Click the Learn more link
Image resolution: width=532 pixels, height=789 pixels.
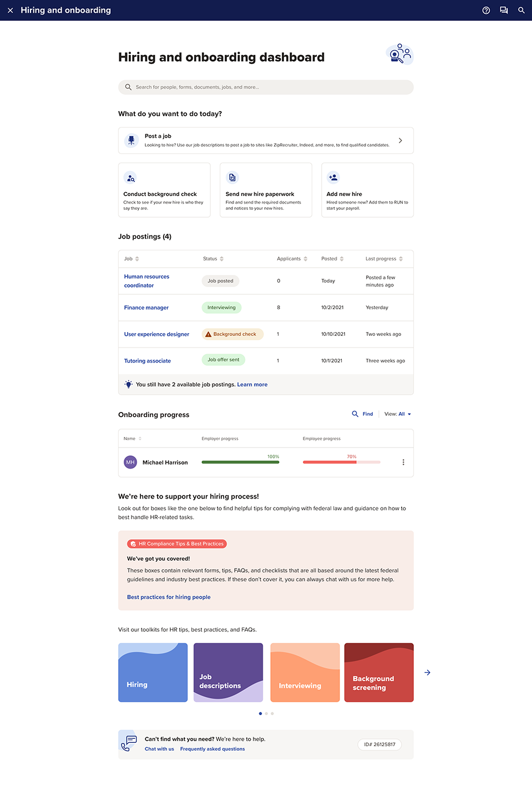click(252, 384)
